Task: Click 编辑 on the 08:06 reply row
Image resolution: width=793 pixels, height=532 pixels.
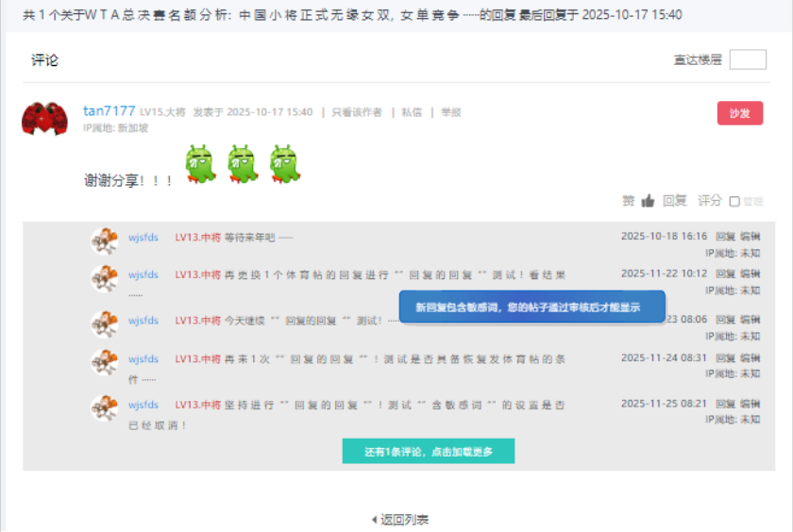Action: [x=750, y=320]
